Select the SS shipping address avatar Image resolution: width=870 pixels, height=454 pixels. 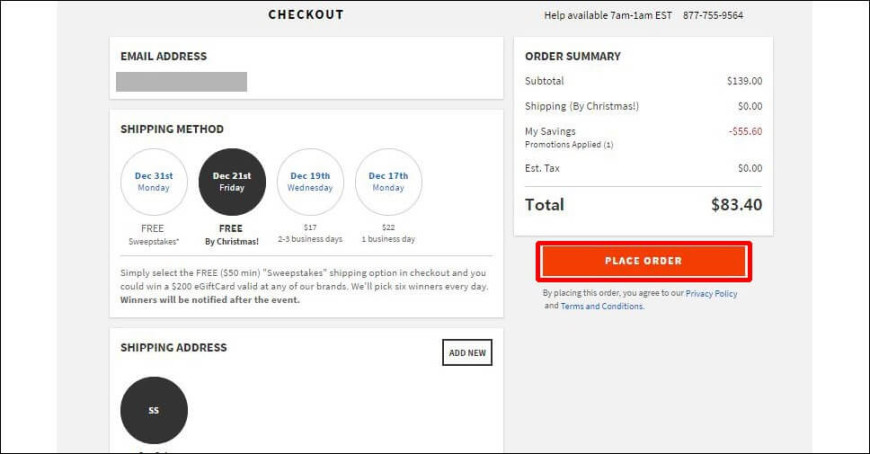coord(154,410)
